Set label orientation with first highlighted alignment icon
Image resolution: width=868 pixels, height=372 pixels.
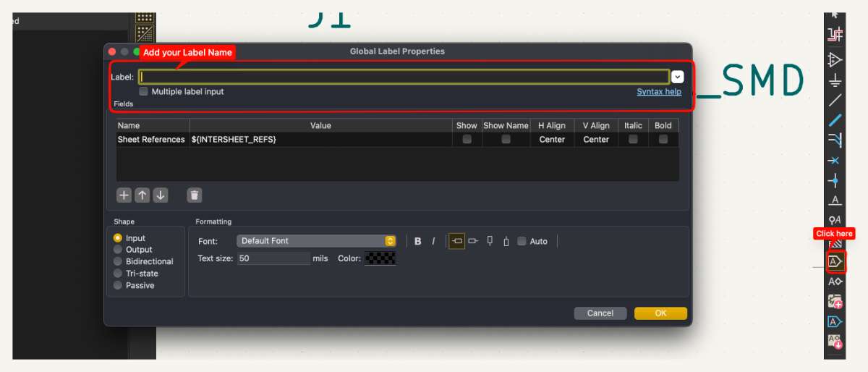pyautogui.click(x=457, y=241)
